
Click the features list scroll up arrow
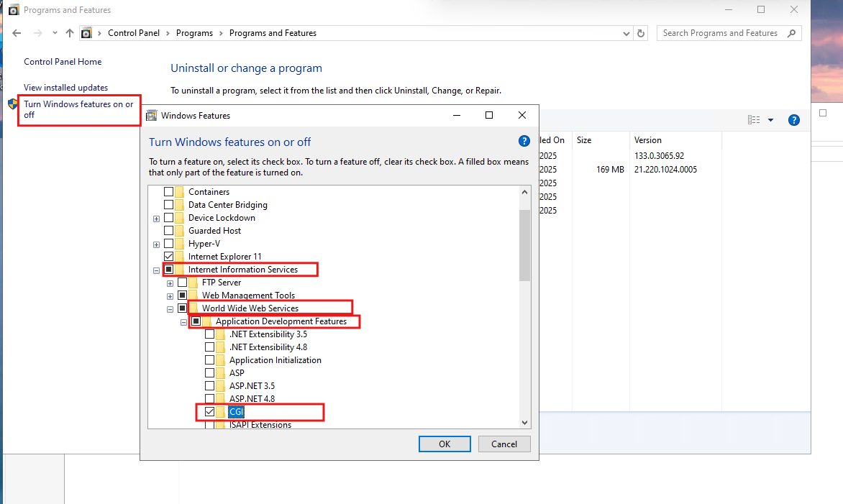[x=525, y=193]
